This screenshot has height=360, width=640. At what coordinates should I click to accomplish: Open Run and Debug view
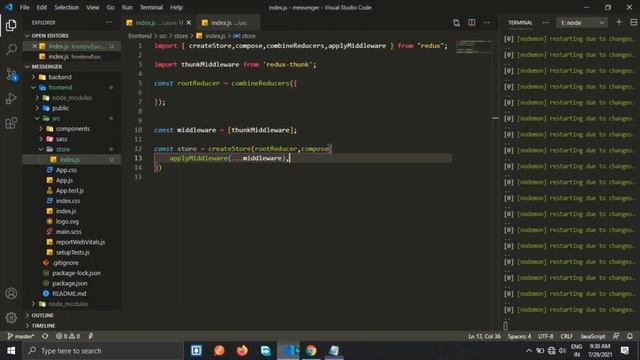[x=11, y=98]
